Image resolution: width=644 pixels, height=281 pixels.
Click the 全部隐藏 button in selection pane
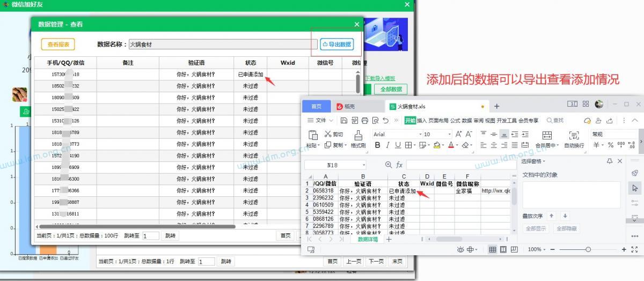click(x=567, y=228)
